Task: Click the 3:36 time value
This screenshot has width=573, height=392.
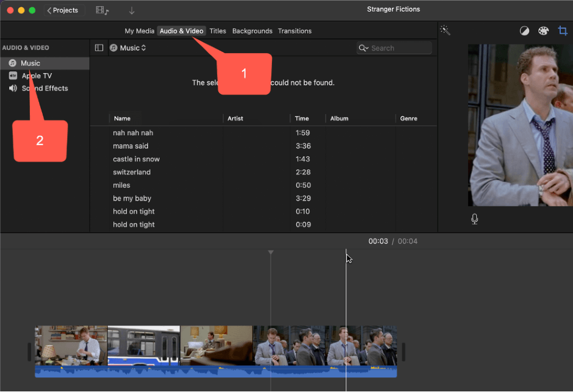Action: pos(304,146)
